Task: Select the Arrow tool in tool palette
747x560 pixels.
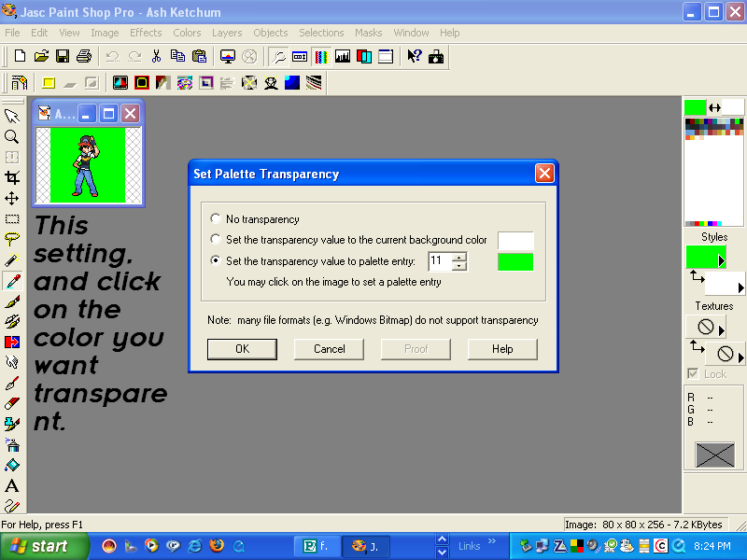Action: [x=12, y=116]
